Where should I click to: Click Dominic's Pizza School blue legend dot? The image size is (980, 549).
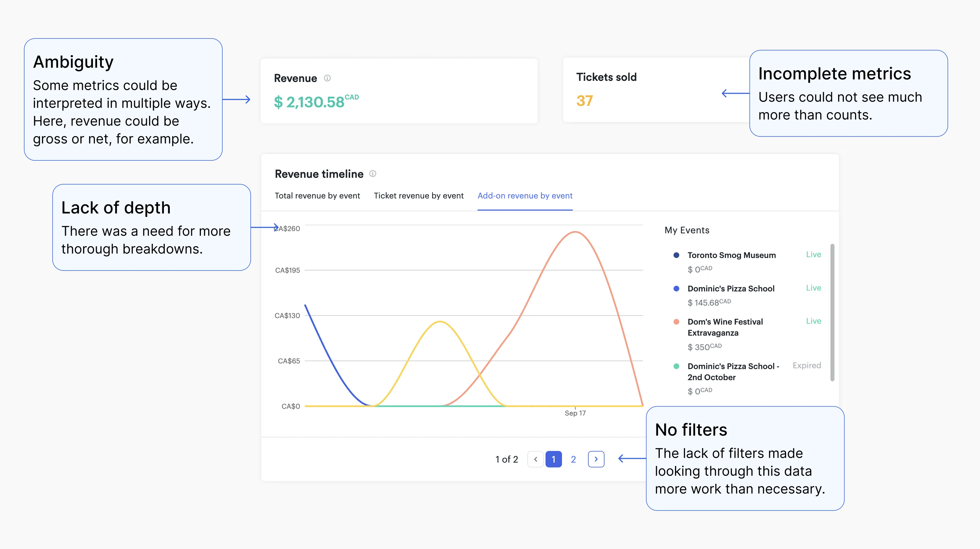(x=676, y=289)
